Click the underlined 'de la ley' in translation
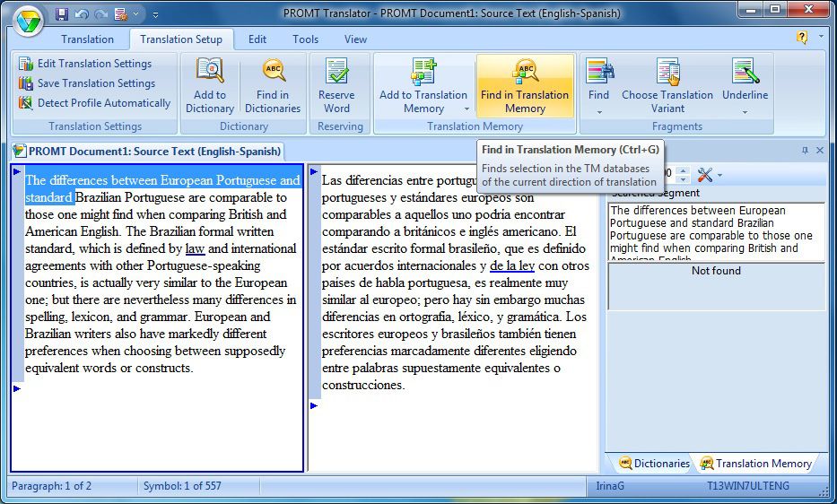This screenshot has width=837, height=504. tap(512, 265)
